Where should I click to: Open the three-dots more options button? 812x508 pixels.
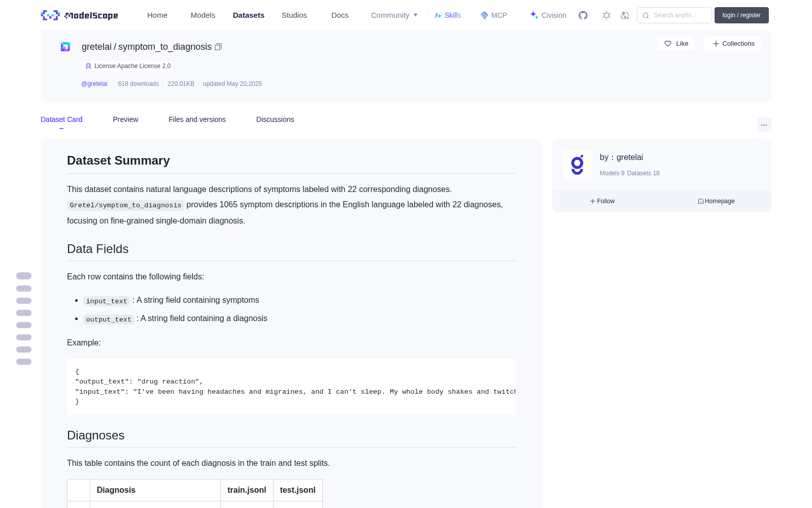tap(764, 124)
